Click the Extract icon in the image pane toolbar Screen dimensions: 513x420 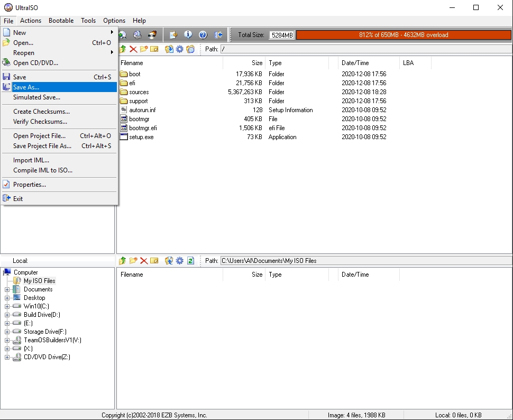[x=169, y=49]
